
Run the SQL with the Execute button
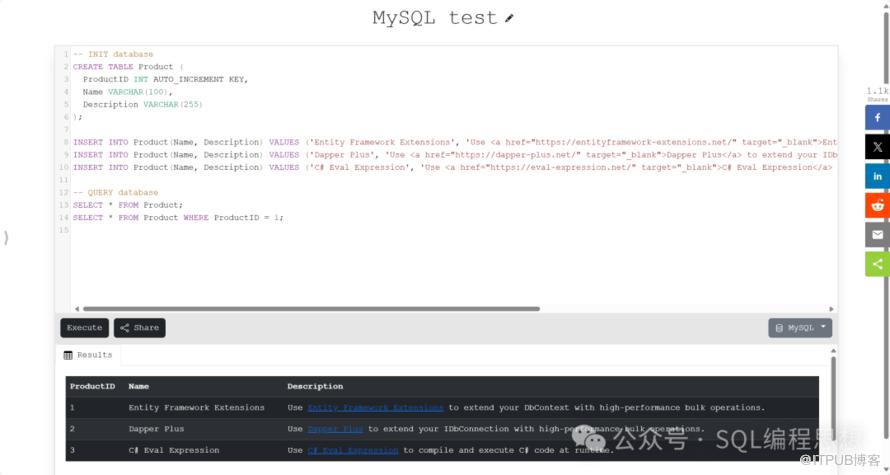click(x=84, y=327)
